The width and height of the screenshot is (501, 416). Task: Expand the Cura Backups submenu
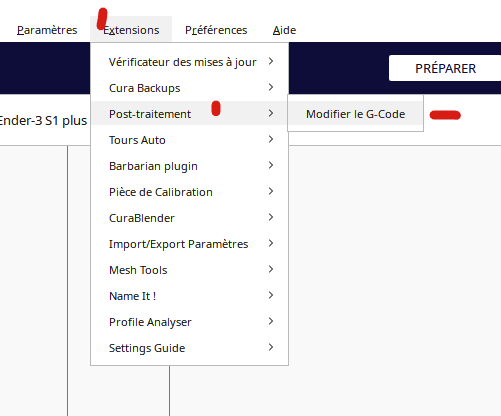click(x=189, y=88)
